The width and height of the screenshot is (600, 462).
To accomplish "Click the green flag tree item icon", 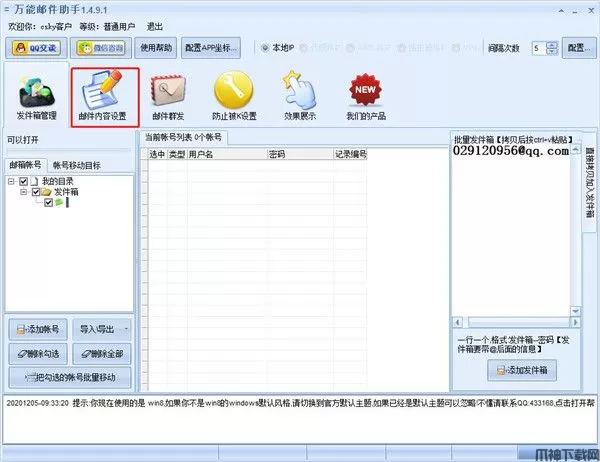I will tap(59, 202).
